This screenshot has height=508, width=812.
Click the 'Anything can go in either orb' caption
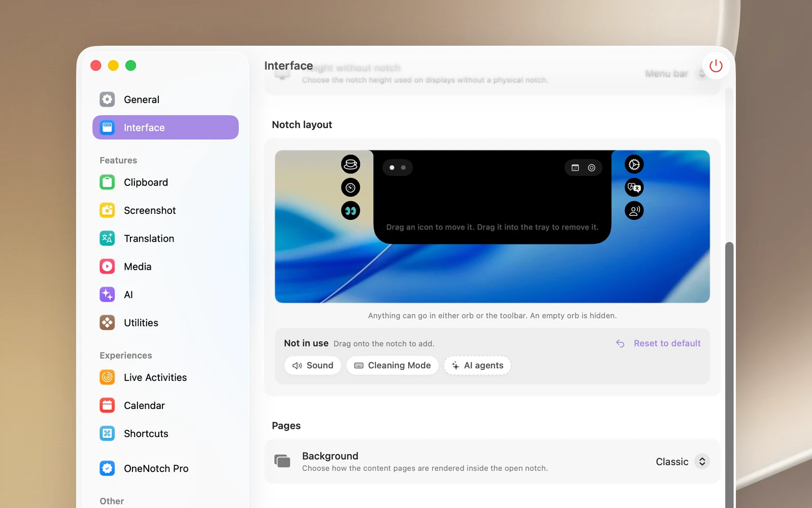(492, 315)
